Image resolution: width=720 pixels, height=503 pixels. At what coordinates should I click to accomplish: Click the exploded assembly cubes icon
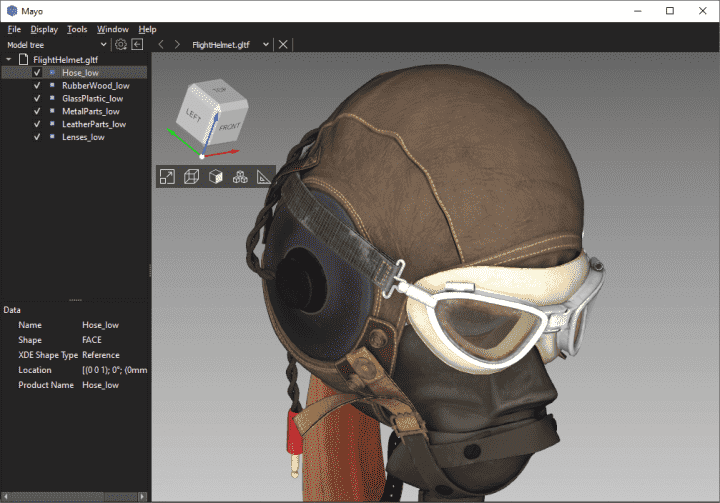point(240,177)
